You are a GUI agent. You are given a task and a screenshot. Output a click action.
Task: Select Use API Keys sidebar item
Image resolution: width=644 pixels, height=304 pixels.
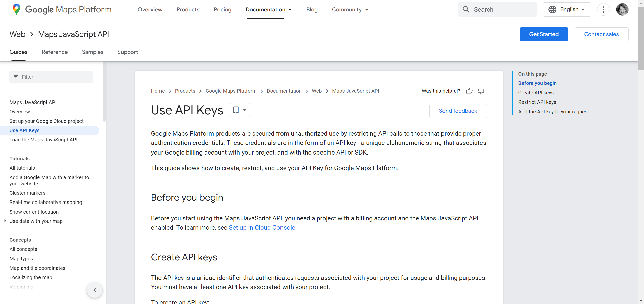coord(50,130)
